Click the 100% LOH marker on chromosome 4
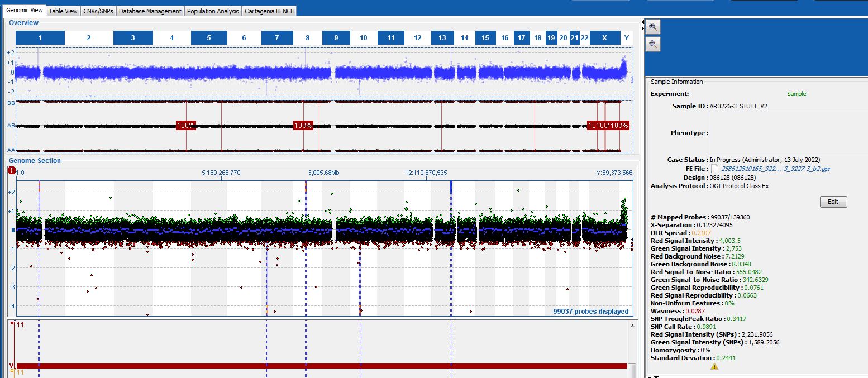The height and width of the screenshot is (378, 868). click(x=186, y=126)
